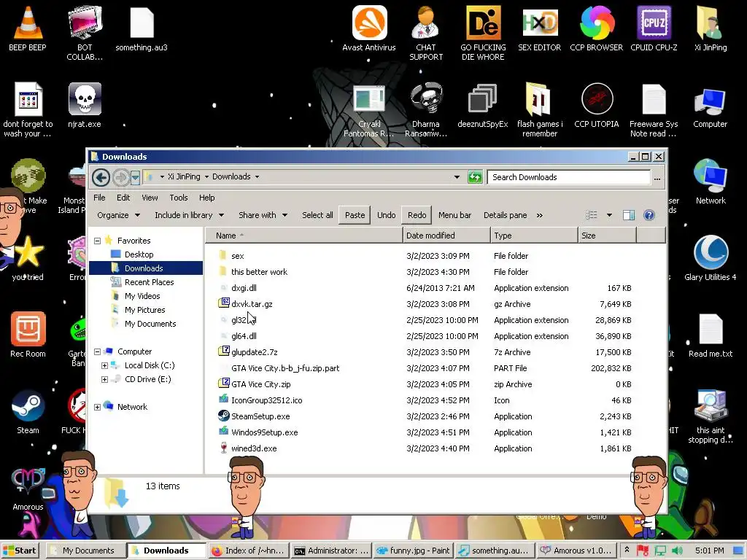Select the SteamSetup.exe file
This screenshot has width=747, height=560.
pyautogui.click(x=260, y=416)
